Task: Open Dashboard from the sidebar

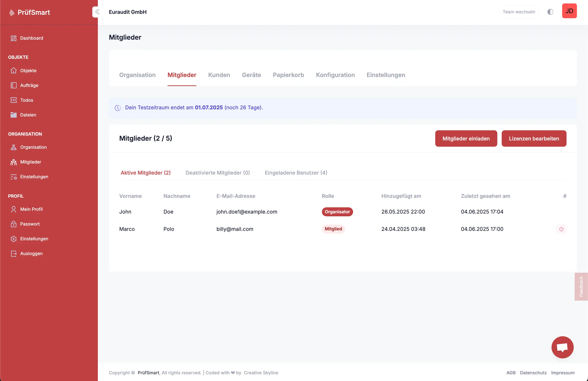Action: [x=31, y=38]
